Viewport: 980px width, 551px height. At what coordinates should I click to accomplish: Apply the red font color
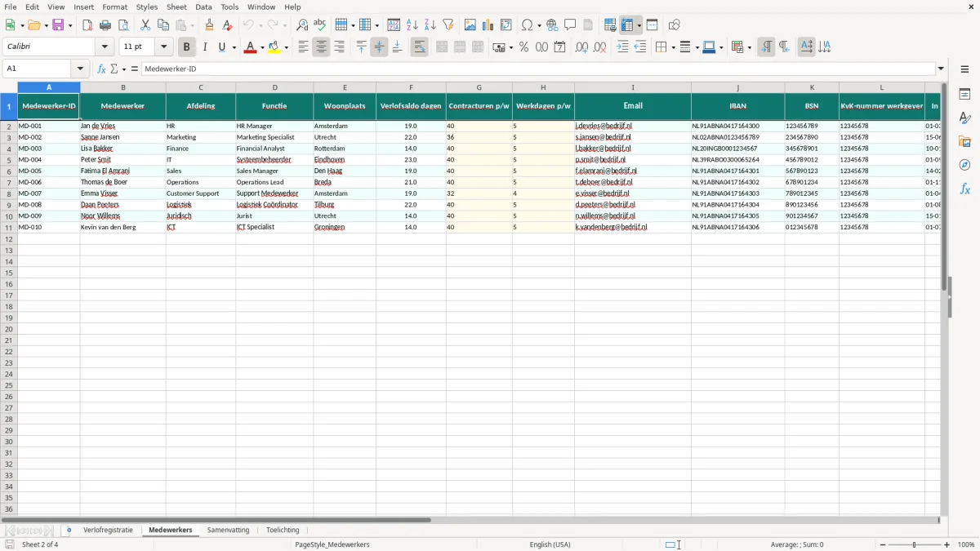[250, 47]
